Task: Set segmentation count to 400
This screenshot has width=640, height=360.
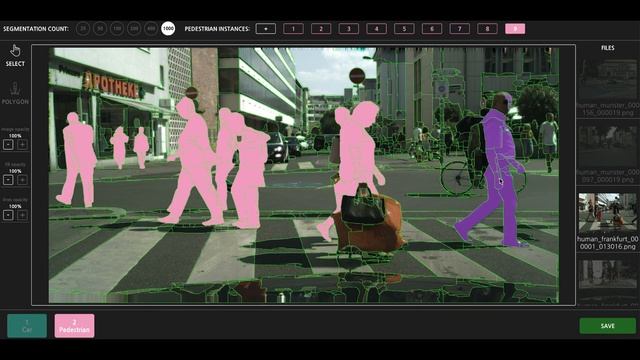Action: (x=151, y=29)
